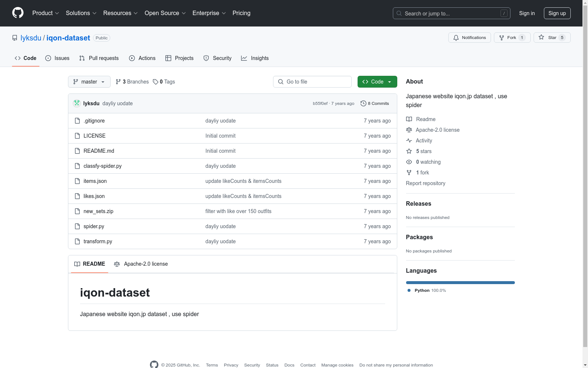Click the Python 100.0% language link

pyautogui.click(x=427, y=290)
